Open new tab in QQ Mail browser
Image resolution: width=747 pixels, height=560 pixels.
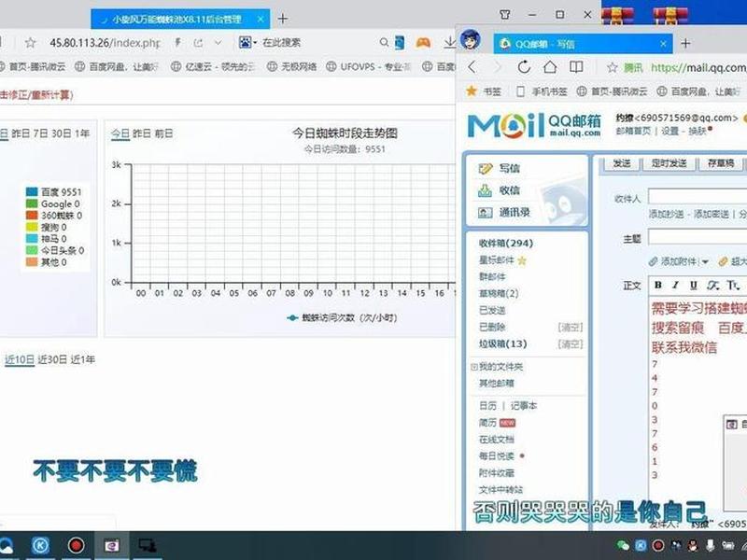[x=685, y=43]
